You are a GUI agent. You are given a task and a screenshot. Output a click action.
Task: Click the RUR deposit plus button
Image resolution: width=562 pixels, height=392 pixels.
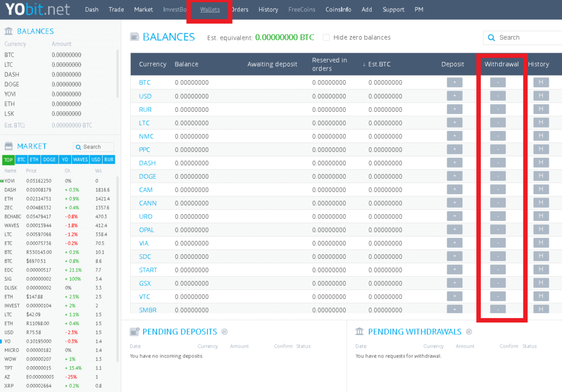coord(454,109)
